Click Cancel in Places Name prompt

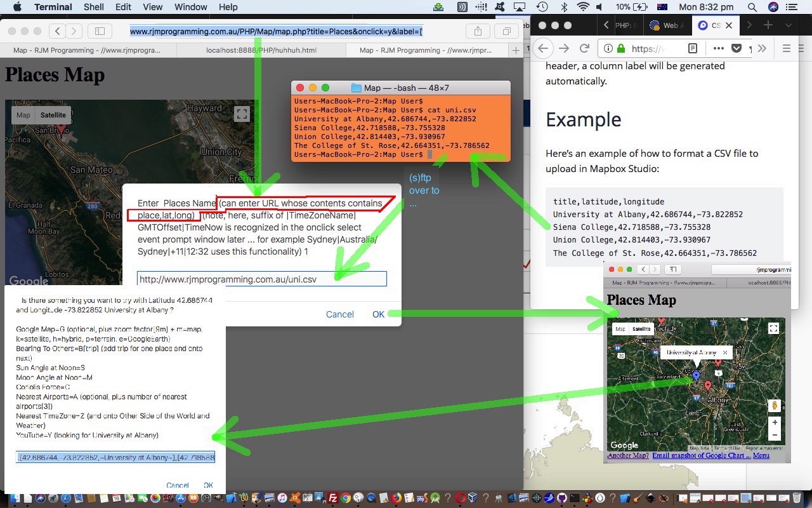pyautogui.click(x=340, y=314)
